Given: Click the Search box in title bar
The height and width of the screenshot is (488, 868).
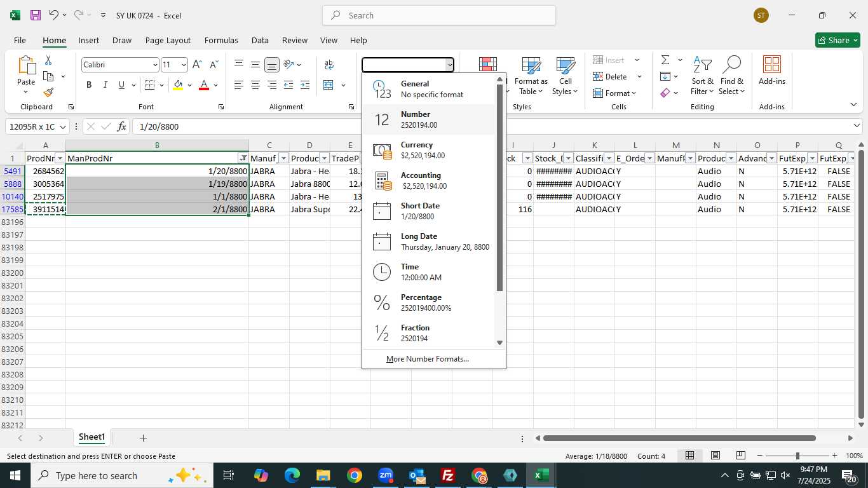Looking at the screenshot, I should [x=439, y=15].
